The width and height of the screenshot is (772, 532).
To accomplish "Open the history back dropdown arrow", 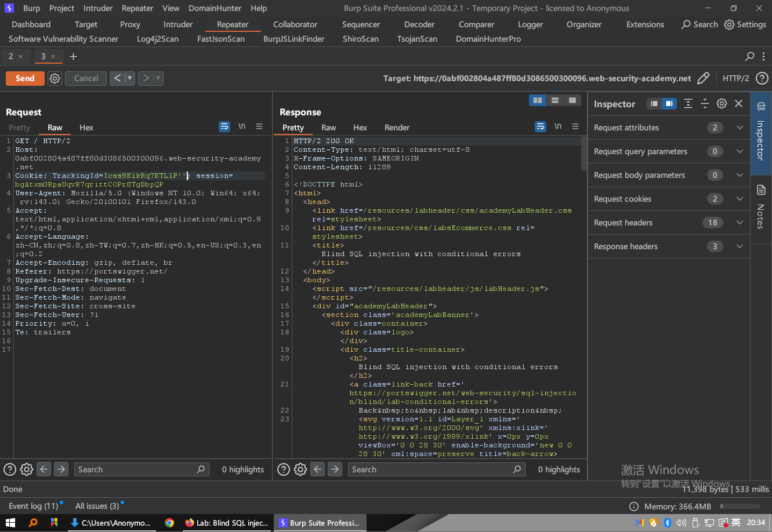I will point(130,78).
